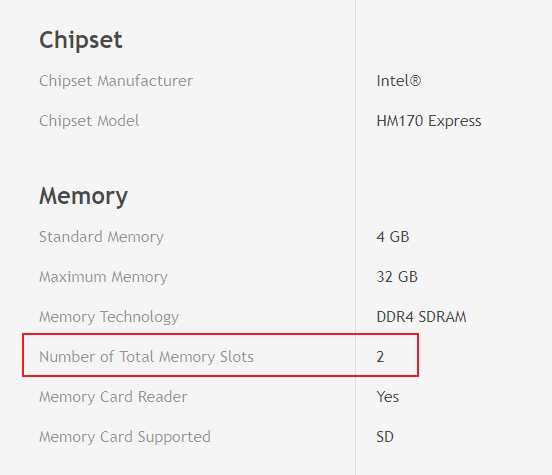Screen dimensions: 552x475
Task: Click the Chipset section heading
Action: (x=81, y=40)
